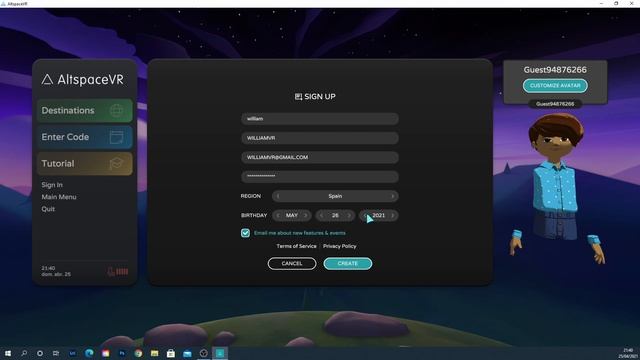The width and height of the screenshot is (640, 360).
Task: Open the Windows Start menu
Action: [x=8, y=353]
